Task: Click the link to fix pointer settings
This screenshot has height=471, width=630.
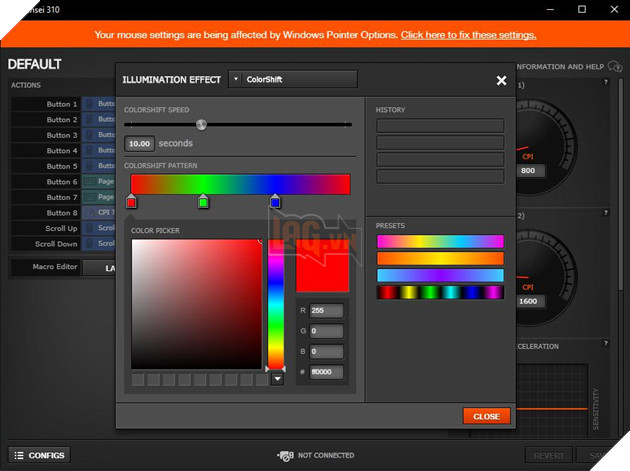Action: [x=468, y=34]
